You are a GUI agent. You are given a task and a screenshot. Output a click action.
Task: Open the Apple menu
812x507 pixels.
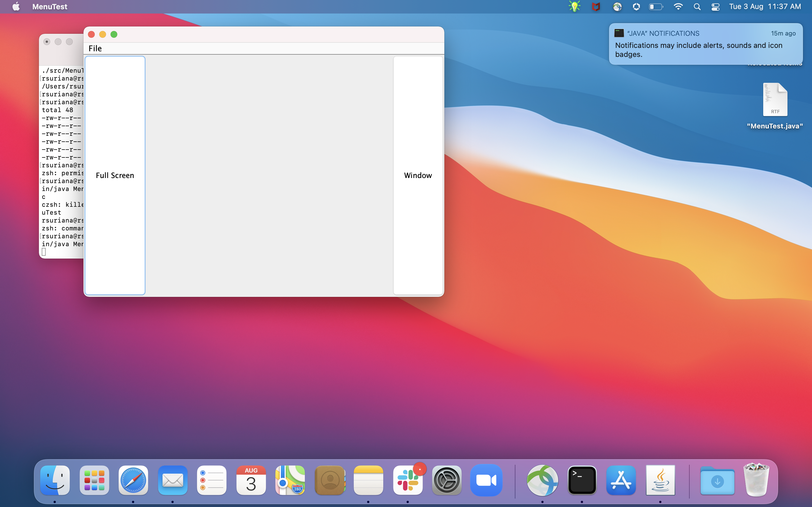(16, 7)
